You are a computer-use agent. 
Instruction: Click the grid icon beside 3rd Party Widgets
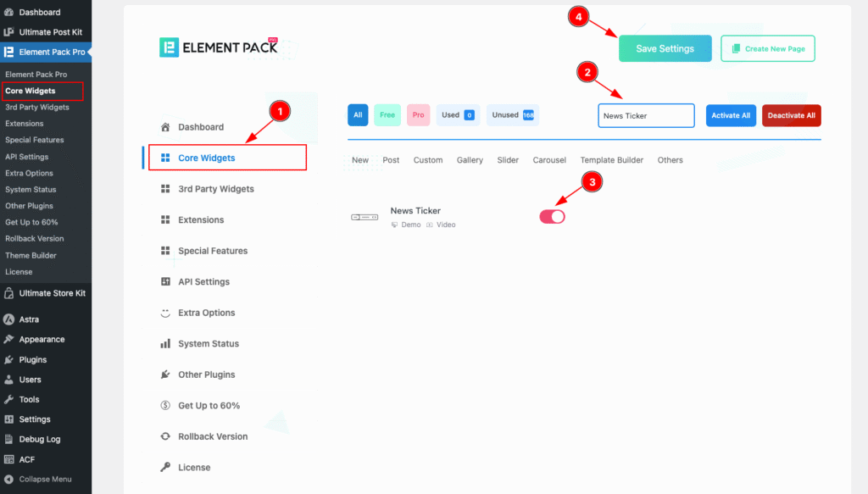pyautogui.click(x=165, y=189)
